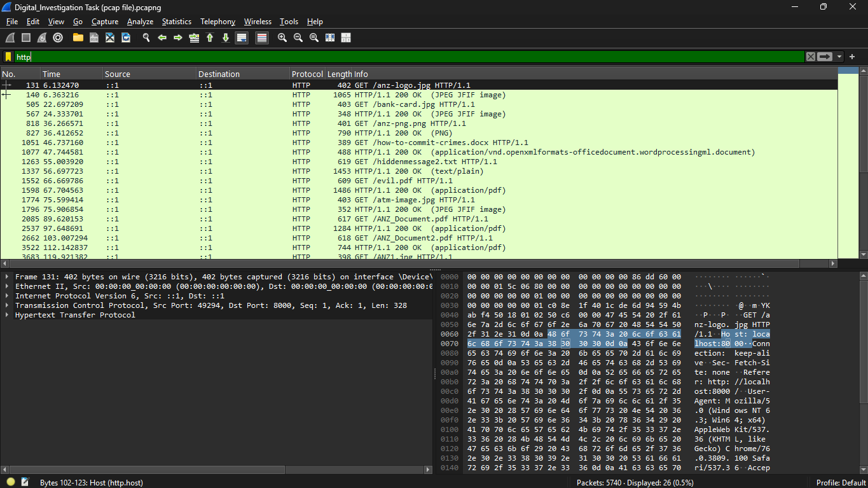
Task: Click into the display filter field containing http
Action: pos(410,57)
